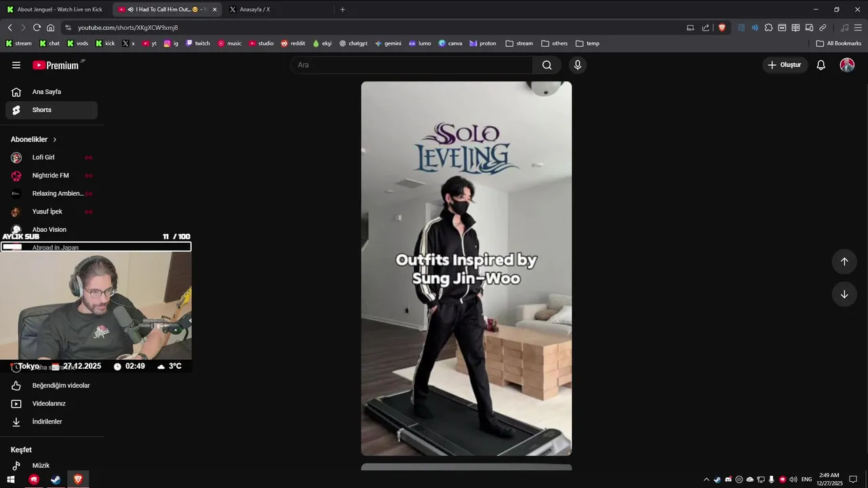Open the Extensions puzzle-piece icon
868x488 pixels.
coord(768,28)
